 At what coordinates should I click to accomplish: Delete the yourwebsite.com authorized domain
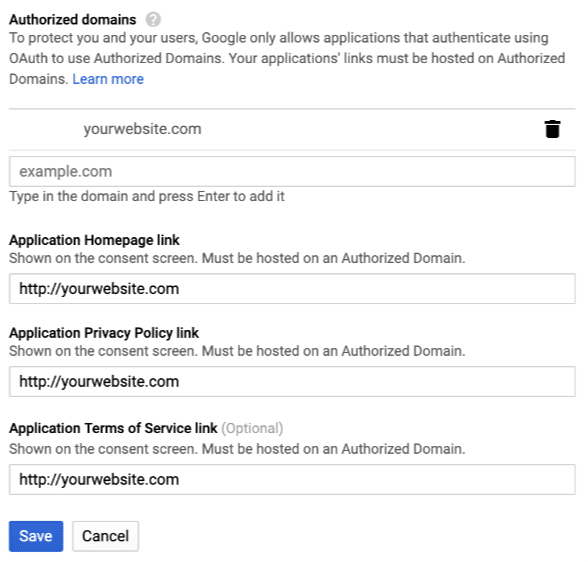552,129
